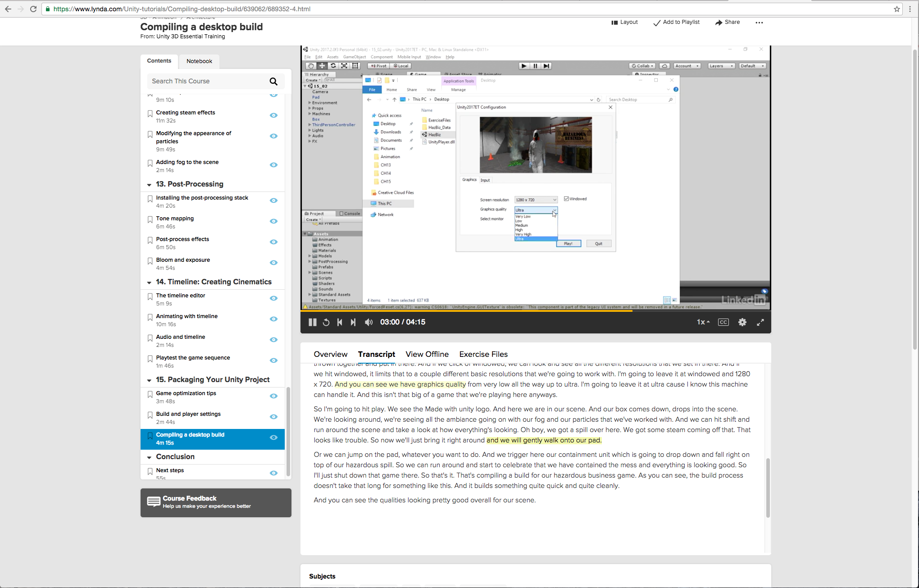Bookmark Next steps lesson

pos(150,471)
